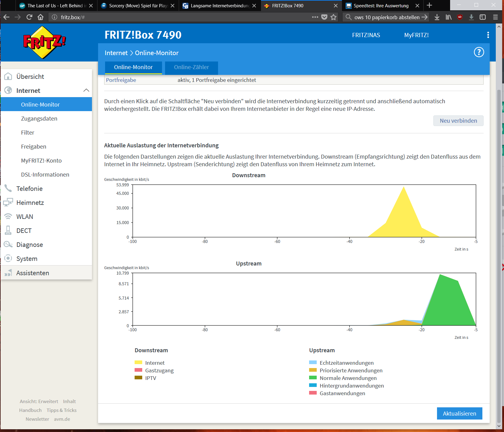Click the browser search box field
The width and height of the screenshot is (504, 432).
point(386,17)
